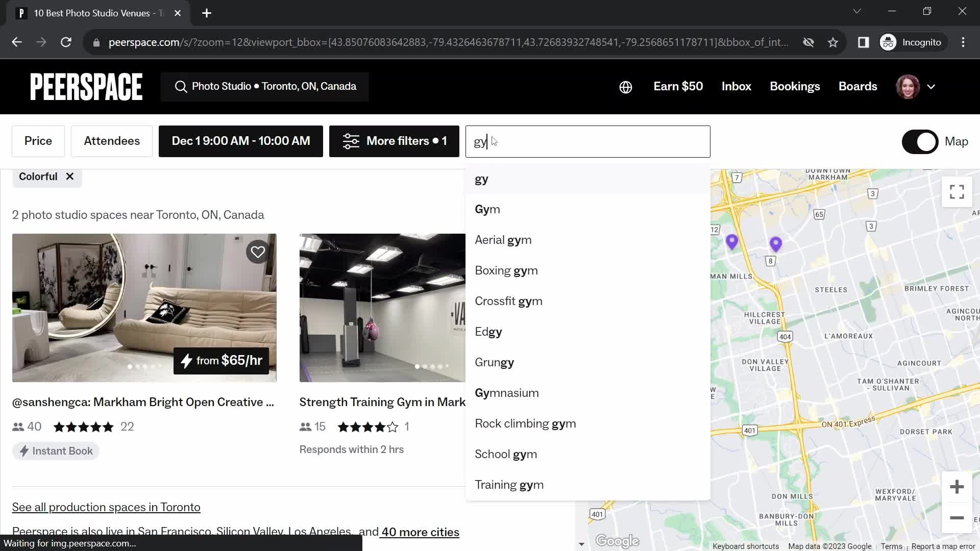Image resolution: width=980 pixels, height=551 pixels.
Task: Click the 'Strength Training Gym in Mark' title
Action: pos(382,403)
